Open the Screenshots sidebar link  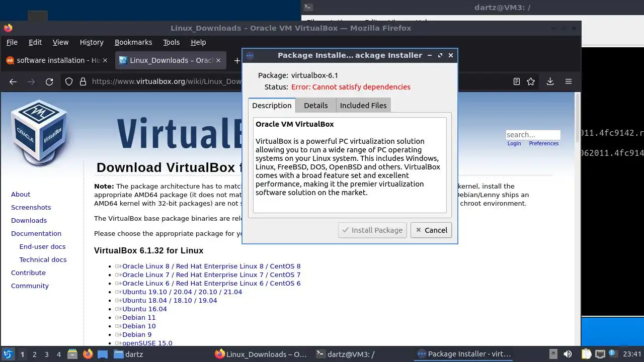point(31,207)
